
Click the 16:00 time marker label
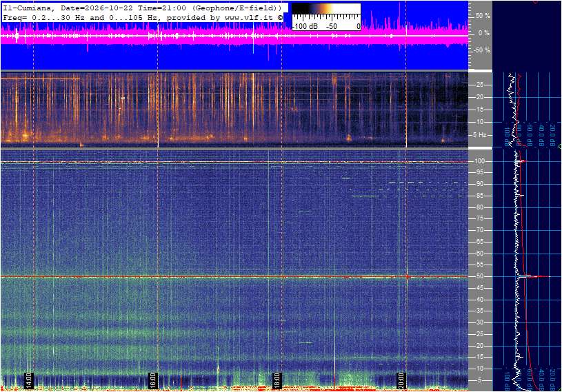(x=152, y=380)
